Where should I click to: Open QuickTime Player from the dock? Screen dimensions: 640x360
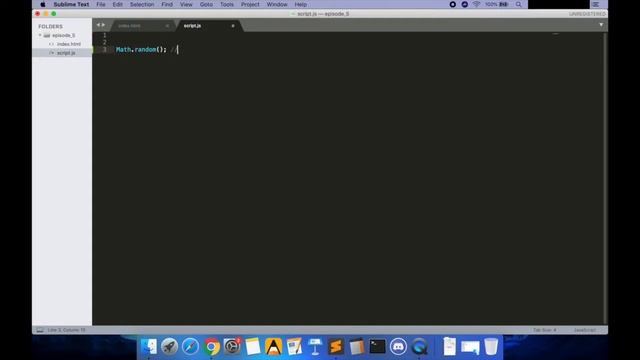click(419, 347)
